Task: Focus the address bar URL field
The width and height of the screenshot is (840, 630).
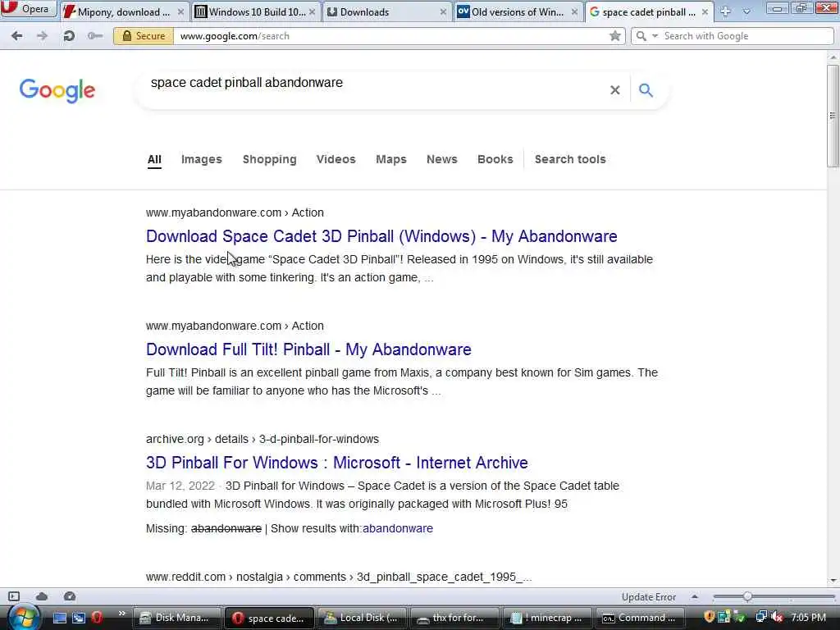Action: click(x=391, y=36)
